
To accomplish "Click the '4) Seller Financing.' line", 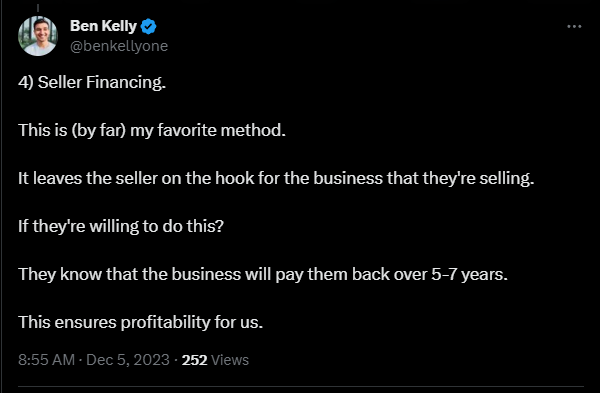I will point(92,83).
